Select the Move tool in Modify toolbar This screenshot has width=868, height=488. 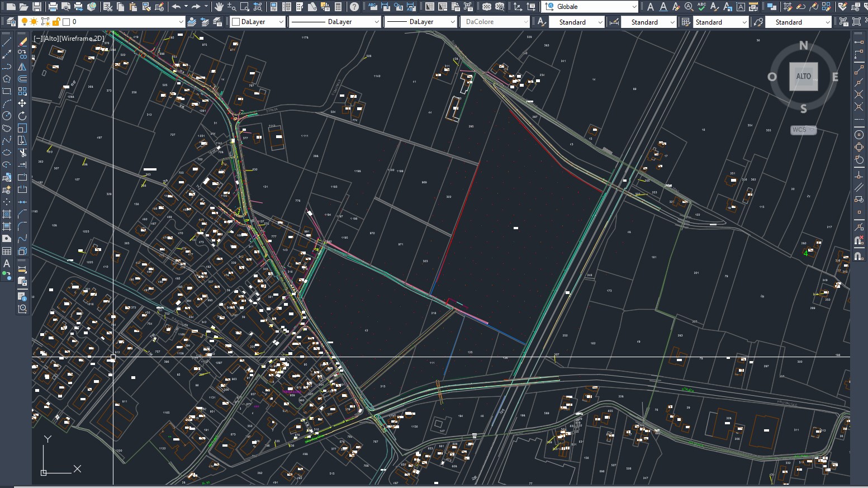[x=22, y=103]
